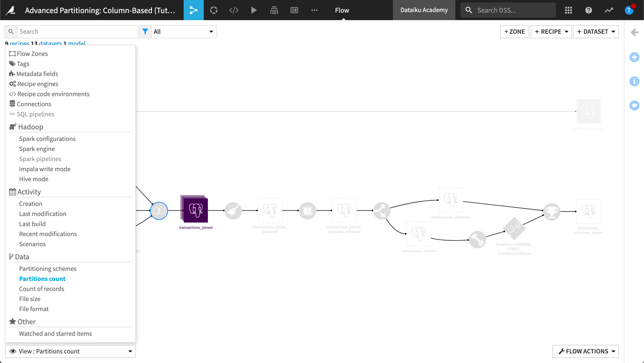Image resolution: width=644 pixels, height=363 pixels.
Task: Open the FLOW ACTIONS dropdown
Action: tap(585, 351)
